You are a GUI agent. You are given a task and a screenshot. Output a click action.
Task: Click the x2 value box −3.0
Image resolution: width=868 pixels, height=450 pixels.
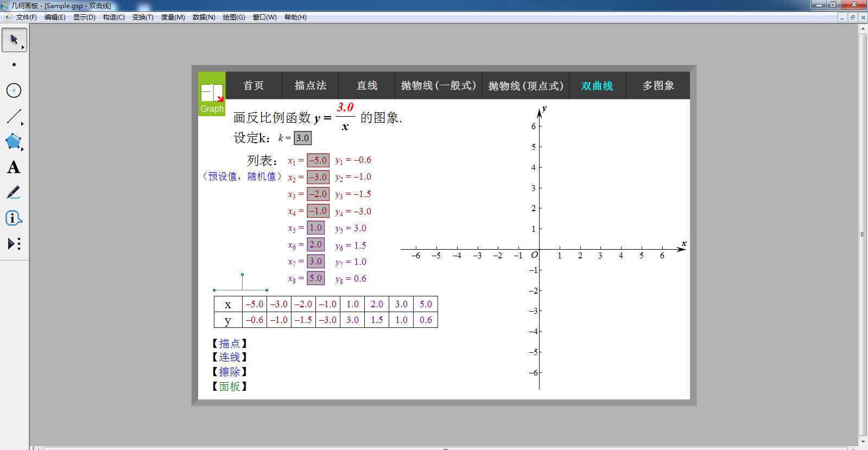[x=318, y=177]
